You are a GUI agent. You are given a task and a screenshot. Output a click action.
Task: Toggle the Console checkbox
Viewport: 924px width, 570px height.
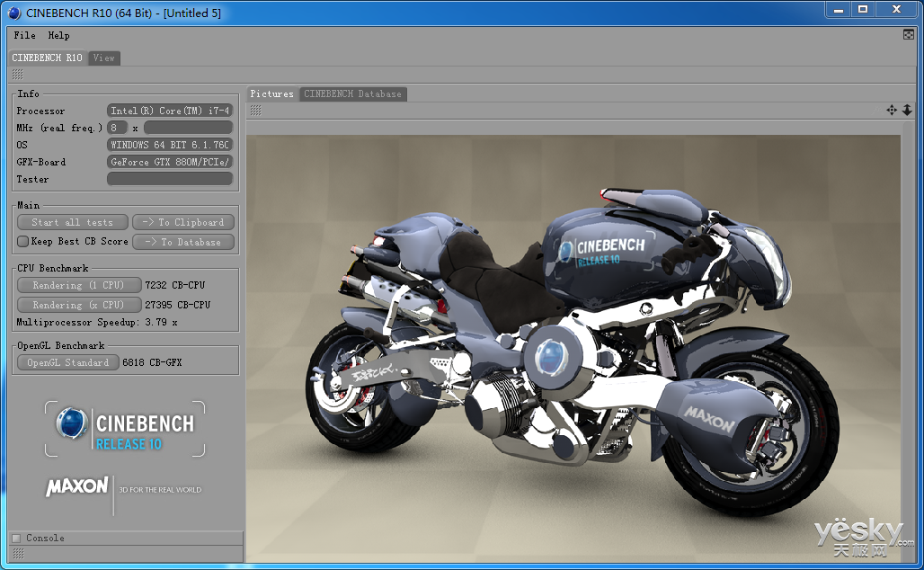[16, 538]
